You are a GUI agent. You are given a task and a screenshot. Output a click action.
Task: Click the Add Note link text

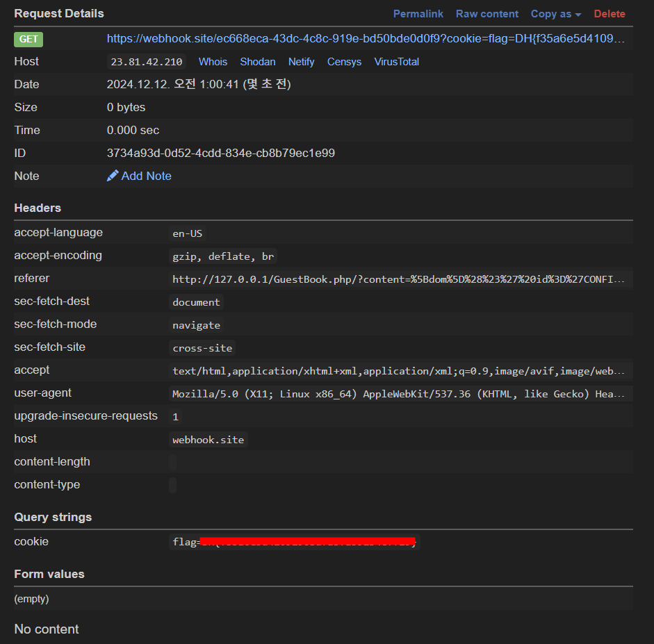(146, 176)
